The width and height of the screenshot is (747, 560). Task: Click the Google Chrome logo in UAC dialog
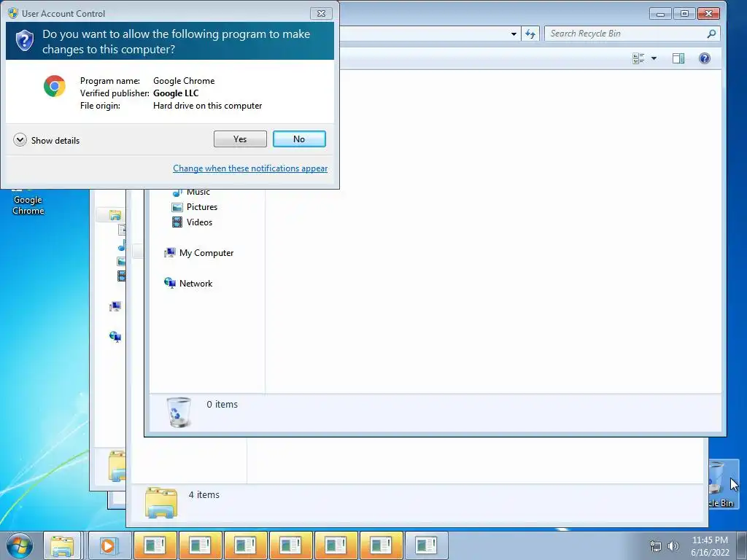[54, 86]
